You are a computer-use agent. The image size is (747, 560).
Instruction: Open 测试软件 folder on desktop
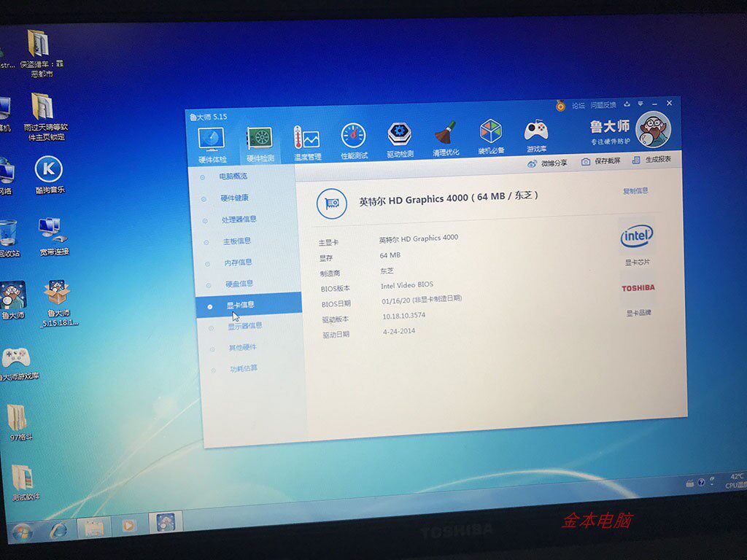(x=25, y=481)
